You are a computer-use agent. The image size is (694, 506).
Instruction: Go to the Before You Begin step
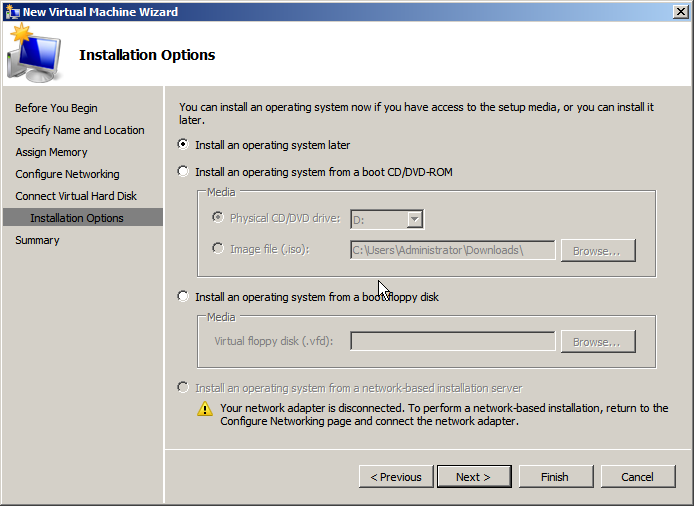click(x=56, y=108)
